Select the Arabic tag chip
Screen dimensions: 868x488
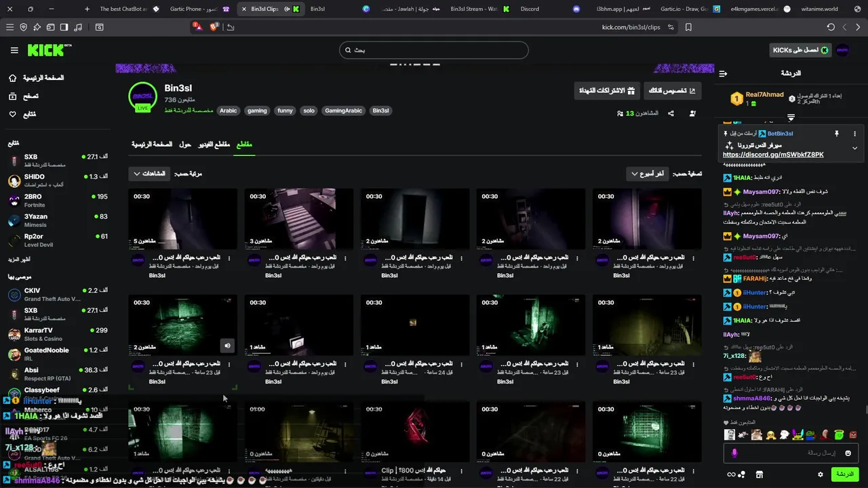pyautogui.click(x=229, y=110)
